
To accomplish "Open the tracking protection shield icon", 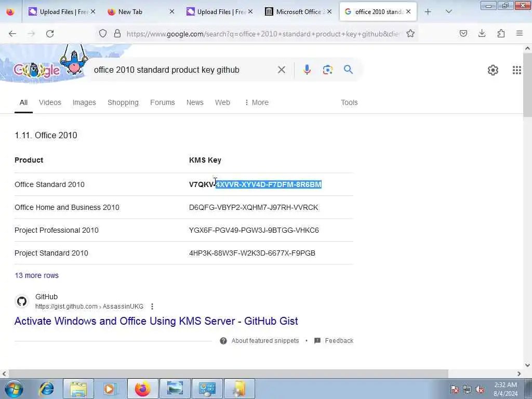I will coord(103,33).
